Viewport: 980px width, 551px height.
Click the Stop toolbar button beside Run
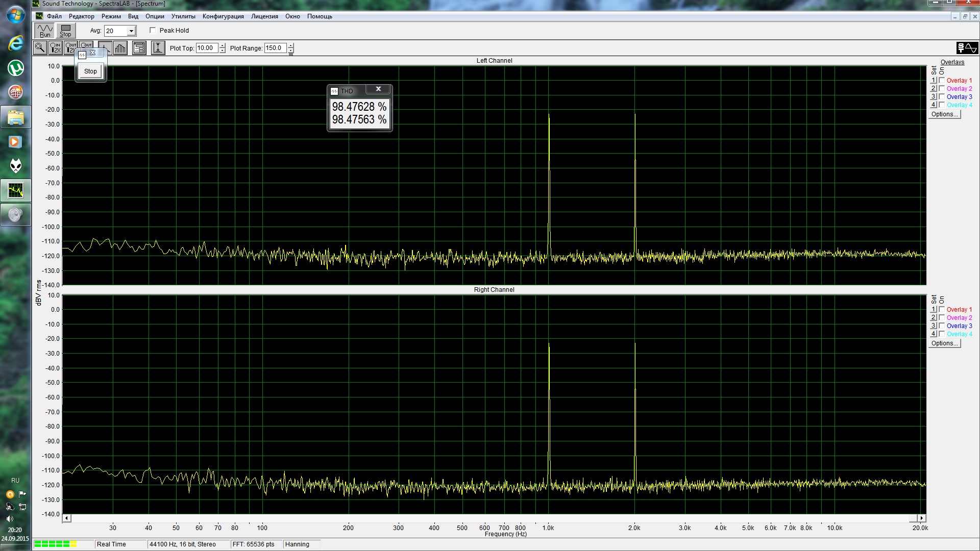click(65, 31)
